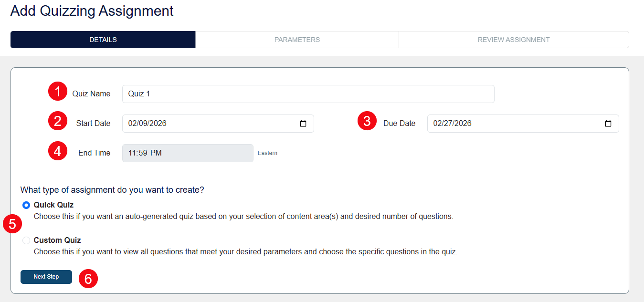Click the red numbered badge 6 beside Next Step
Image resolution: width=644 pixels, height=302 pixels.
(88, 279)
